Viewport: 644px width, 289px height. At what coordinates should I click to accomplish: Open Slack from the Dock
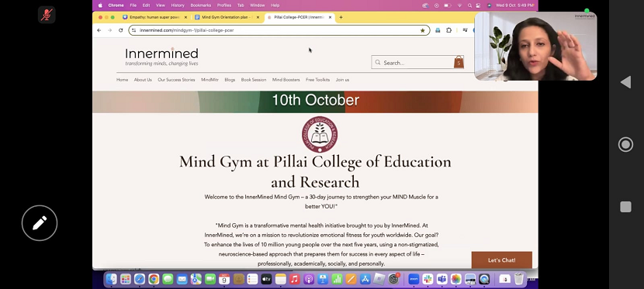point(428,279)
